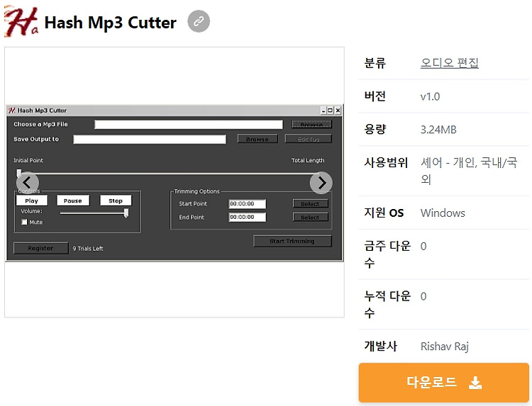Screen dimensions: 532x406
Task: Click the 'Initial Point' label
Action: coord(28,160)
